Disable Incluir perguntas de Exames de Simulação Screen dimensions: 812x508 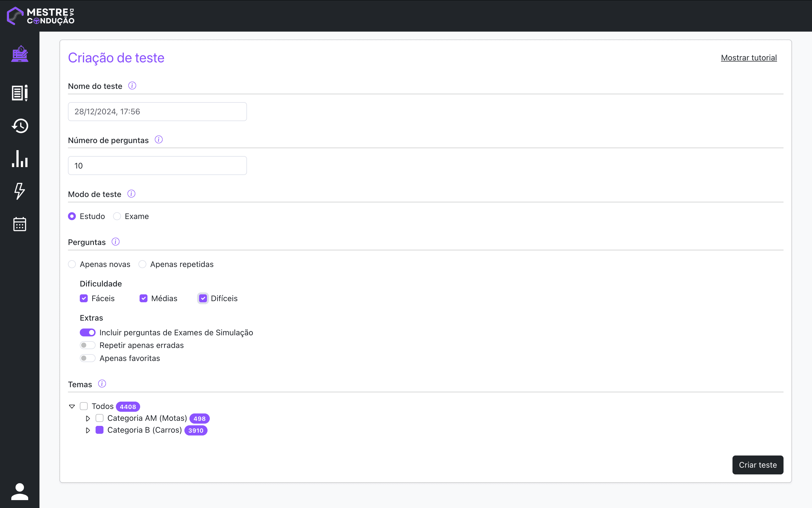pyautogui.click(x=88, y=332)
